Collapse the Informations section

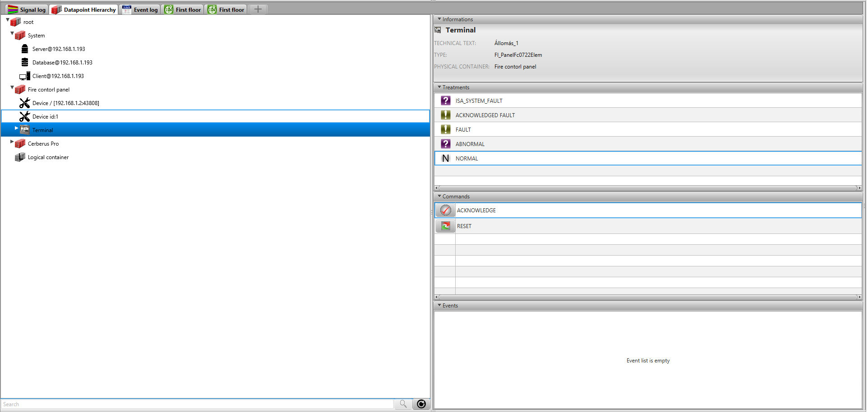click(439, 19)
